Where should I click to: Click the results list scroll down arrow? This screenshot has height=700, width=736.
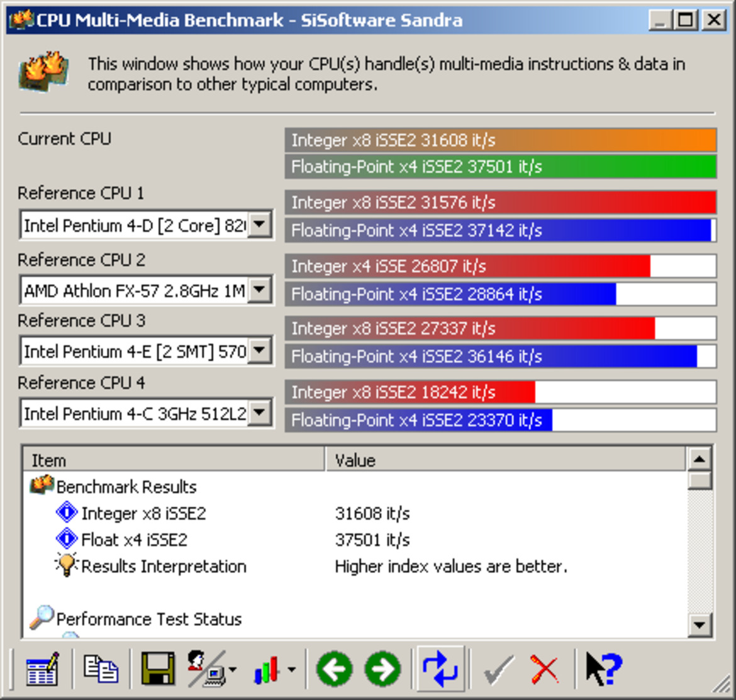(700, 625)
